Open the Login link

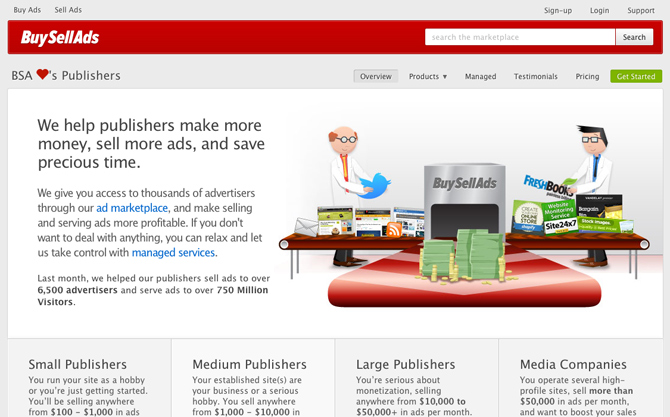click(599, 11)
